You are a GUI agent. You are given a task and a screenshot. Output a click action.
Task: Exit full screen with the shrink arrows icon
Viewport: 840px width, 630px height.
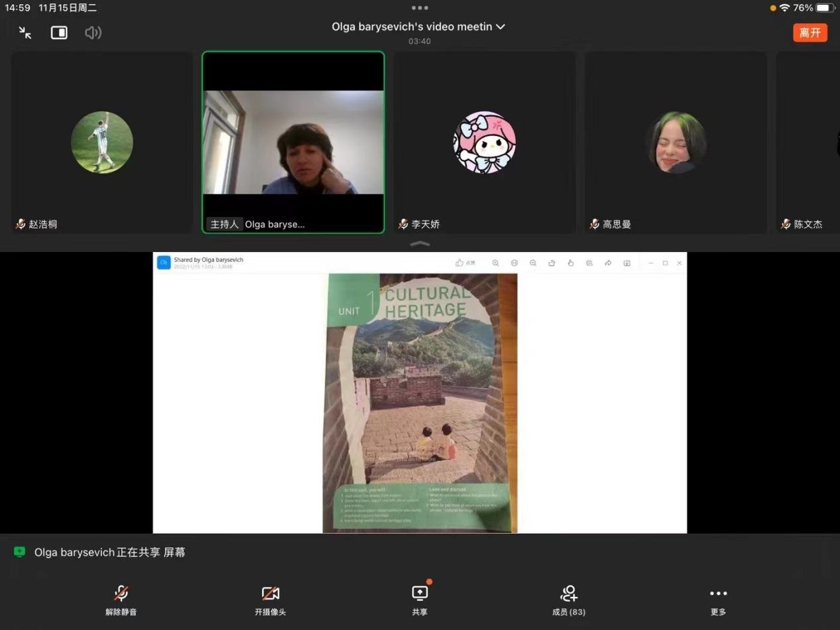25,32
